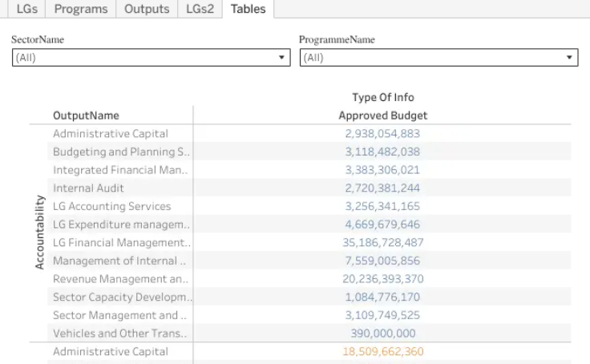Screen dimensions: 590x364
Task: Click the value 35,186,728,487
Action: pyautogui.click(x=382, y=242)
